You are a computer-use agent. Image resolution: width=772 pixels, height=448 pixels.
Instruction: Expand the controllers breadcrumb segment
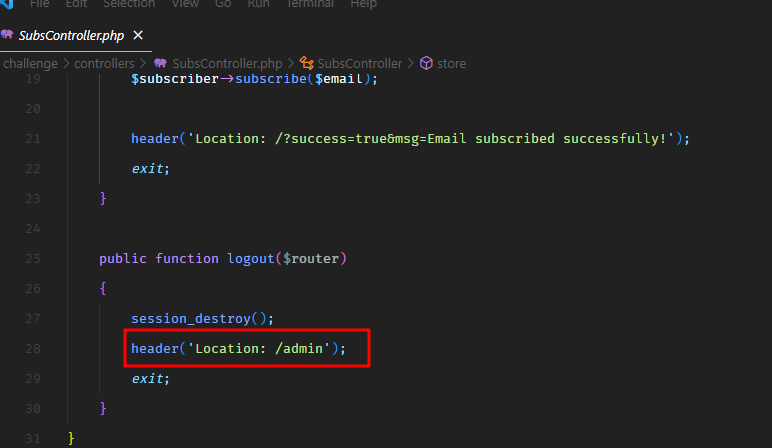click(x=104, y=63)
